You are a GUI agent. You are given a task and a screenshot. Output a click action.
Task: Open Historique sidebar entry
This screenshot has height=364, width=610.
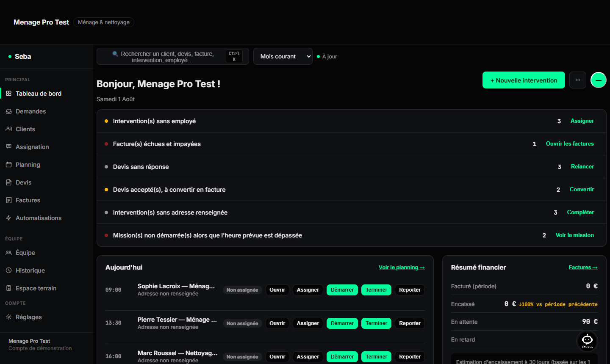(x=47, y=270)
